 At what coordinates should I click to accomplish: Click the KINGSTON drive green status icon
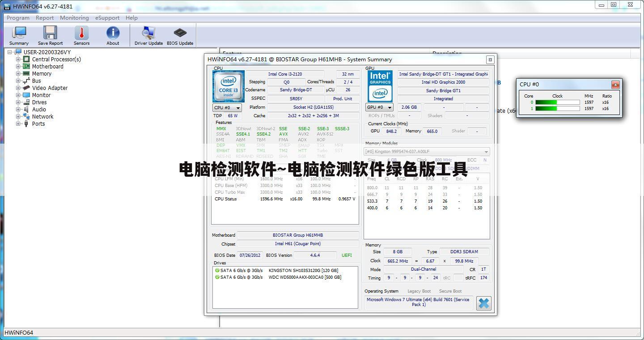[x=217, y=270]
